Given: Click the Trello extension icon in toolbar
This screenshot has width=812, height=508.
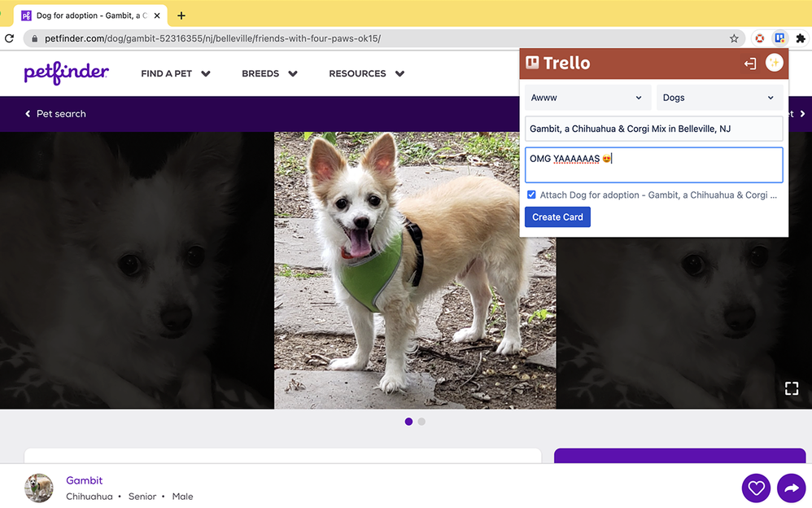Looking at the screenshot, I should click(779, 38).
